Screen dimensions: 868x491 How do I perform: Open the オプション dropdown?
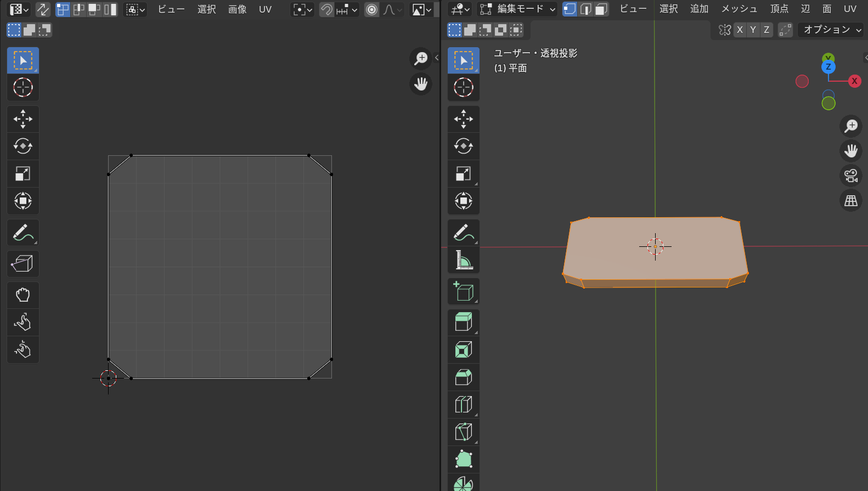(831, 30)
